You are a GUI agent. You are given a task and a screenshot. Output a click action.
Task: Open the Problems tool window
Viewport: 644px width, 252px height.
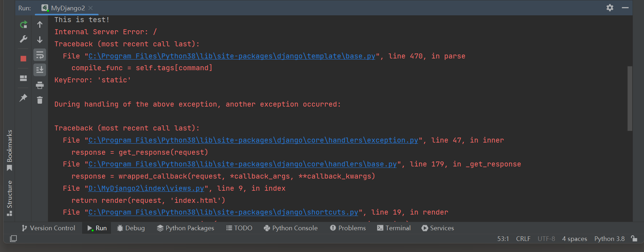tap(348, 228)
